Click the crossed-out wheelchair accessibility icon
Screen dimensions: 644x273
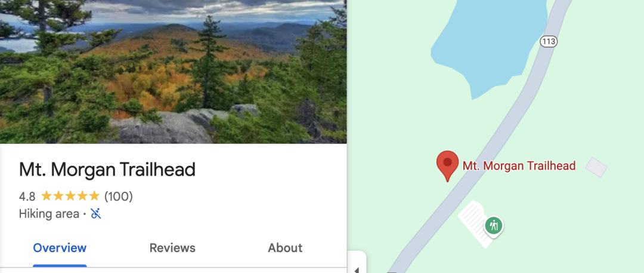[x=95, y=214]
